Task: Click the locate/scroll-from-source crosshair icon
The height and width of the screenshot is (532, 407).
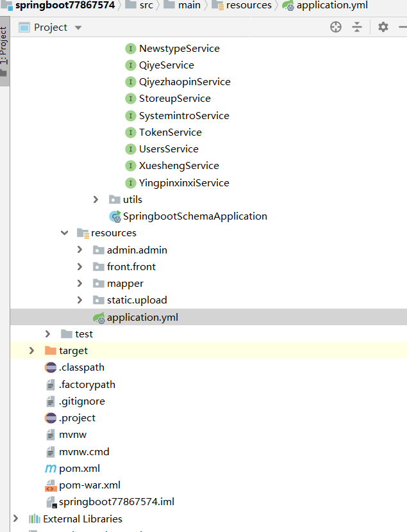Action: [336, 27]
